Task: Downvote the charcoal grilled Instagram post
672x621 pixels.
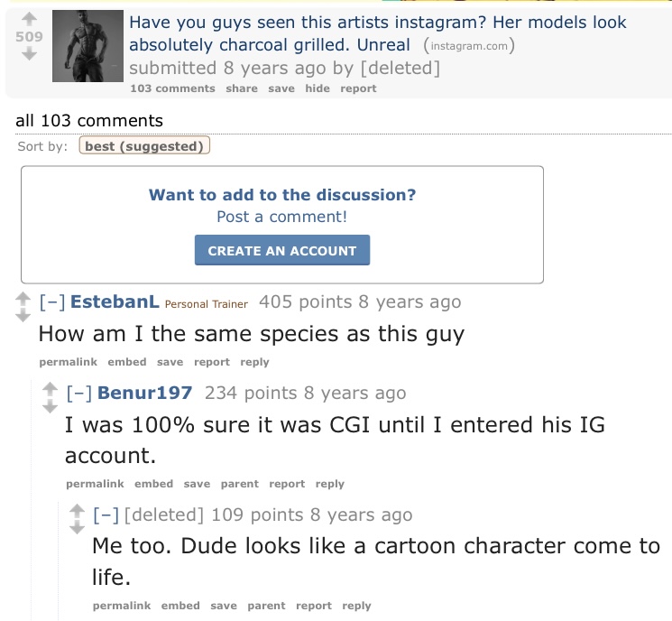Action: click(29, 54)
